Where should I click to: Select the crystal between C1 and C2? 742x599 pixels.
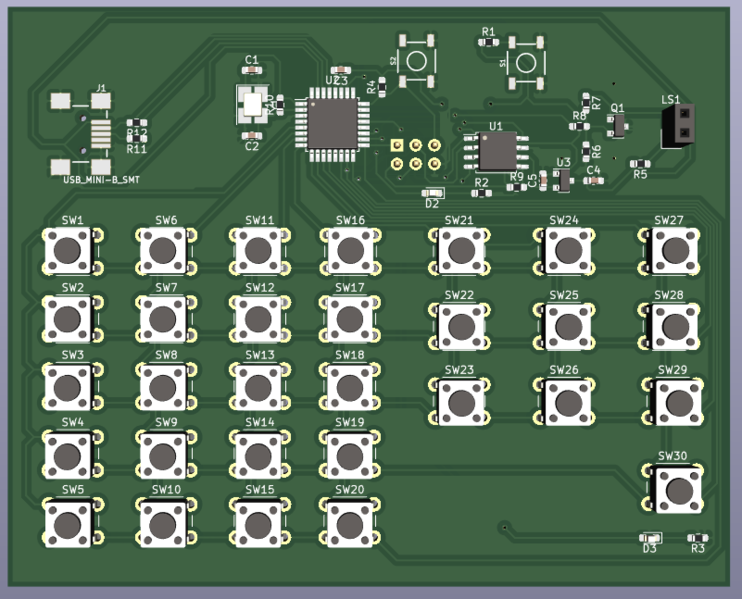click(x=252, y=103)
